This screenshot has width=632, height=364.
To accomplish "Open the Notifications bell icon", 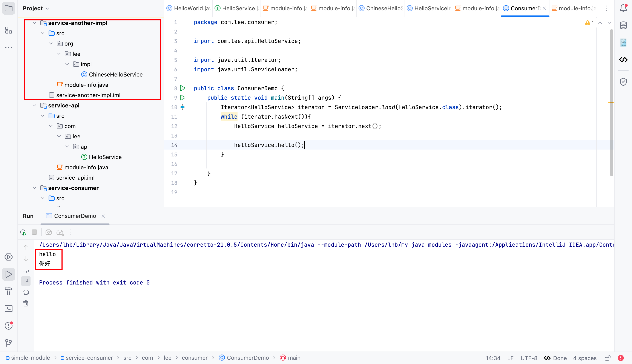I will coord(623,8).
